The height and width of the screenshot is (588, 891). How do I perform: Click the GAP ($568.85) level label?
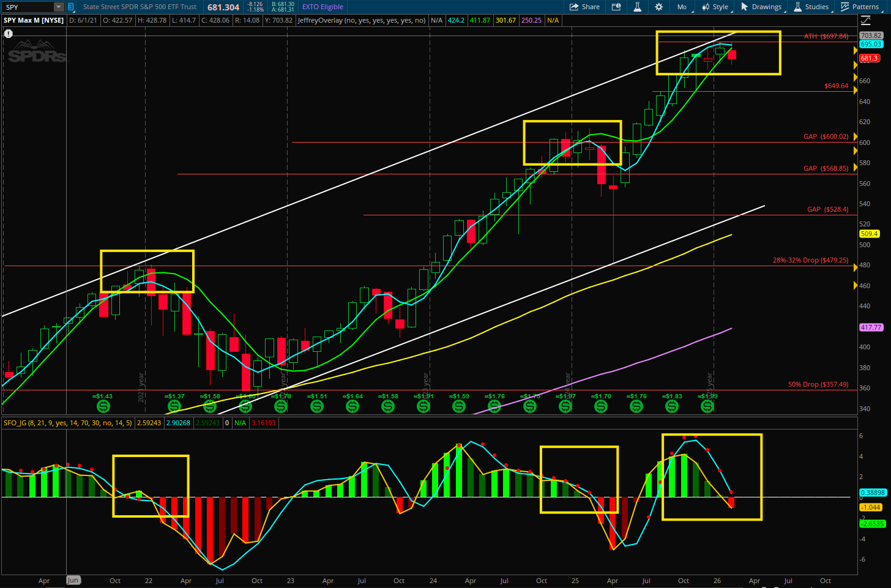[x=826, y=168]
